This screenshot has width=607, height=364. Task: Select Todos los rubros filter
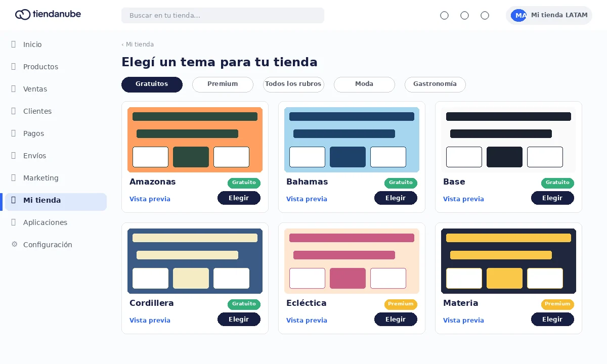(x=293, y=84)
